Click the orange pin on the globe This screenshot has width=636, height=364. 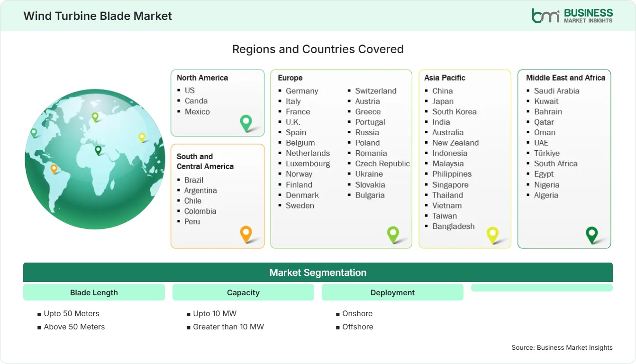[x=54, y=169]
